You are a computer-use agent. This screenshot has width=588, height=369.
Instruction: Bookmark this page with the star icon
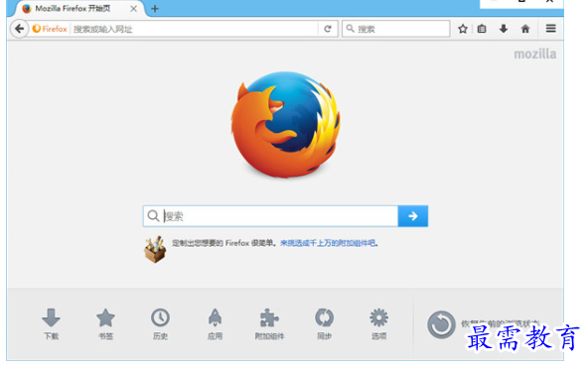pos(463,29)
